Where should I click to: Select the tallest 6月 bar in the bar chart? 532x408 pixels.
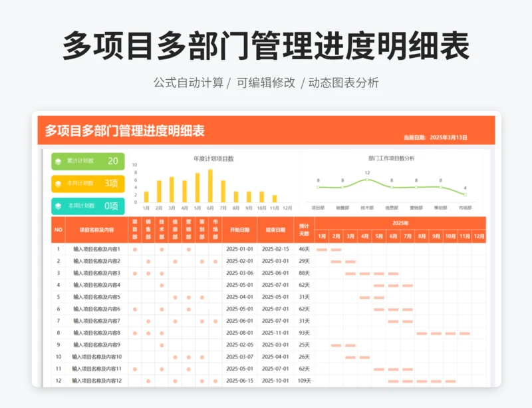click(210, 186)
